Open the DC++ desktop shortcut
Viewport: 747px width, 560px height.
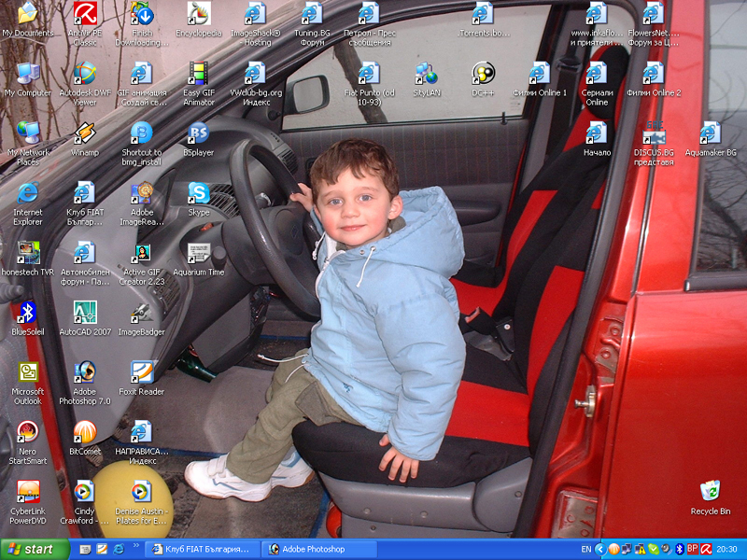point(483,73)
